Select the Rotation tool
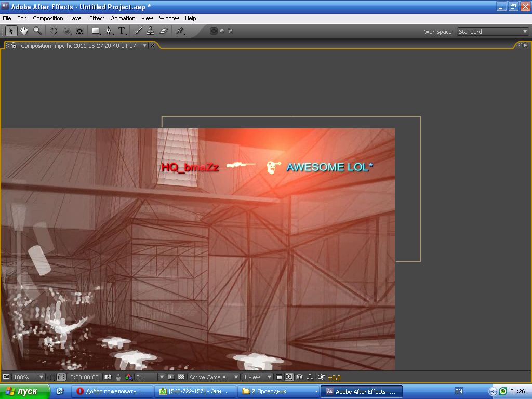The width and height of the screenshot is (532, 399). click(54, 31)
